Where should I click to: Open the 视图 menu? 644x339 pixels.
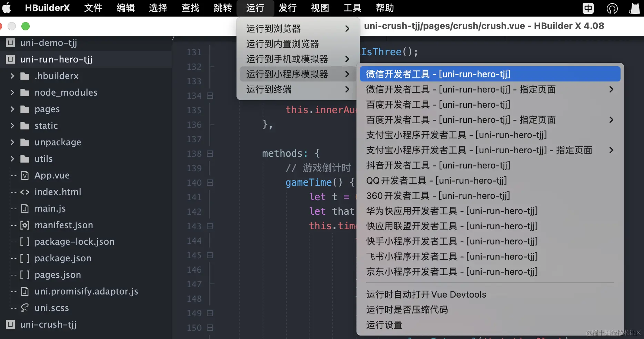pyautogui.click(x=320, y=8)
